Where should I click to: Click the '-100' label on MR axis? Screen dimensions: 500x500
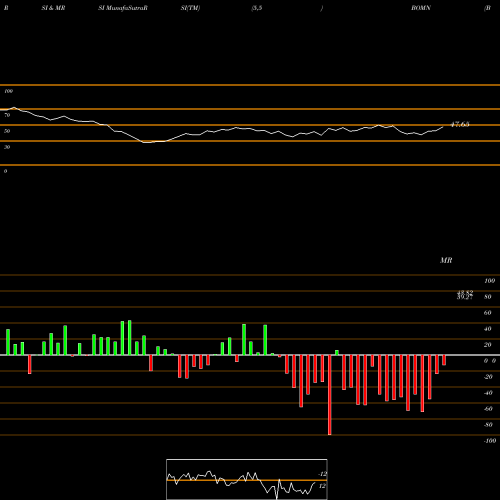coord(490,441)
